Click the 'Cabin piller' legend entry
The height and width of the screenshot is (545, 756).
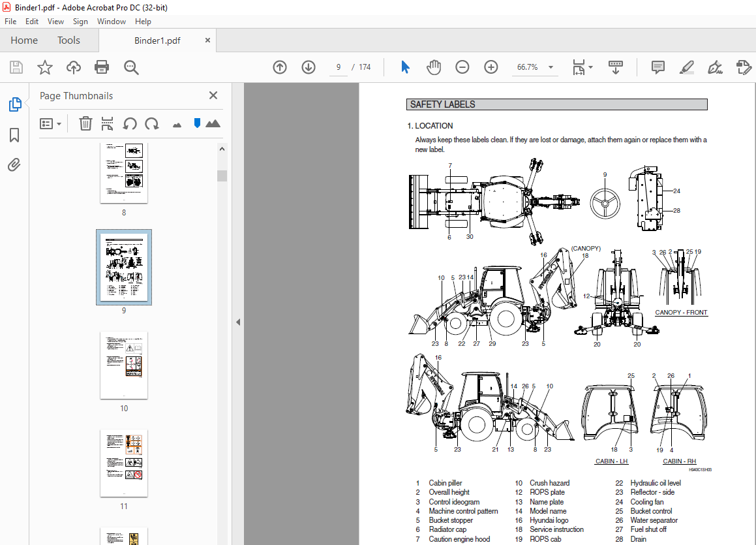point(446,483)
